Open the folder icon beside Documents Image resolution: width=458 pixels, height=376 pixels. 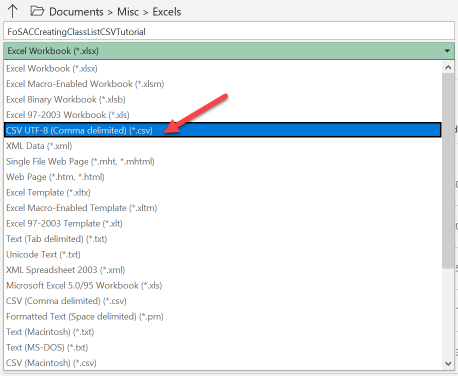(37, 11)
